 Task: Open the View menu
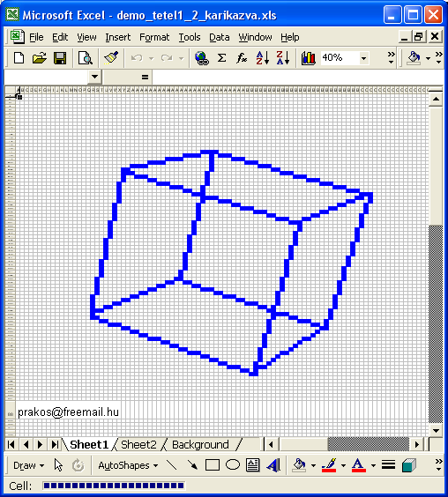(x=86, y=37)
